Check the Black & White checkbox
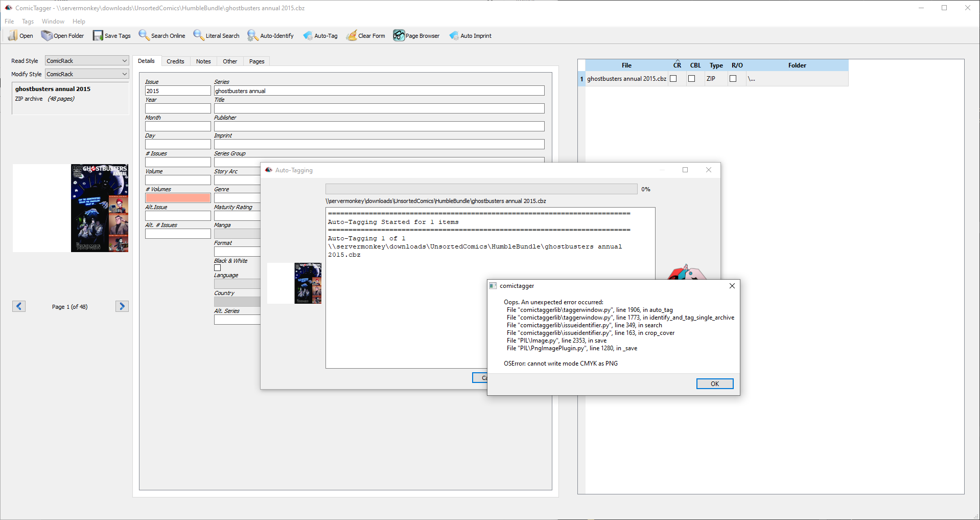 pos(218,267)
